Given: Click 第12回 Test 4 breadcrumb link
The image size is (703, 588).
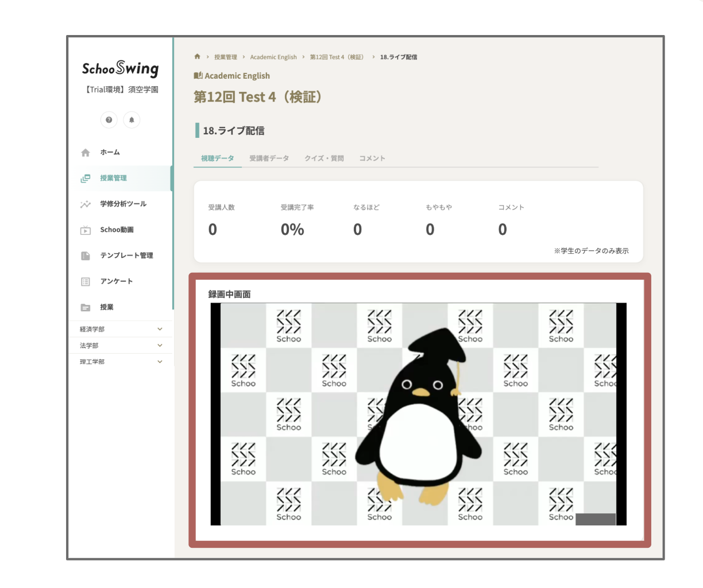Looking at the screenshot, I should [x=337, y=57].
